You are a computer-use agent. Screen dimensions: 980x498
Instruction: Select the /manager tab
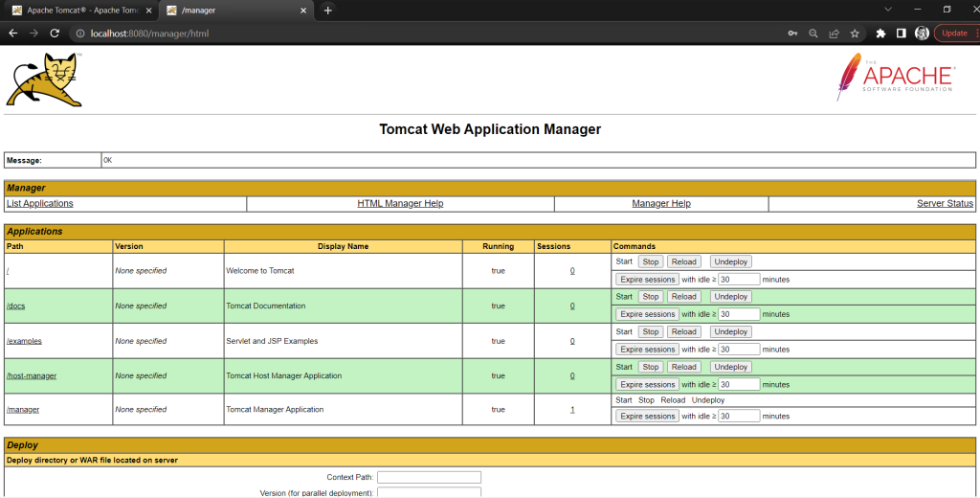coord(236,11)
